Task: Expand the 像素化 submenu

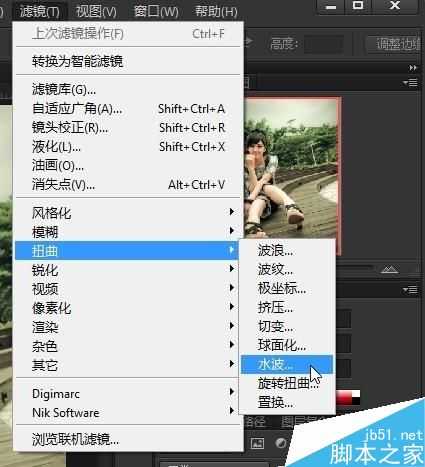Action: (128, 308)
